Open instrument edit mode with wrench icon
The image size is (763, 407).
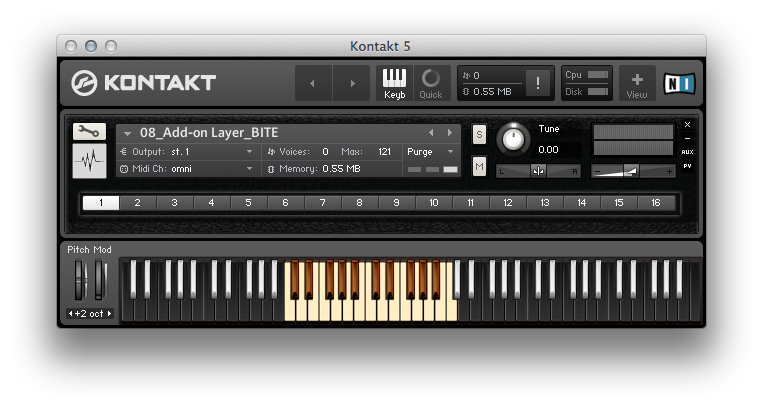(89, 131)
